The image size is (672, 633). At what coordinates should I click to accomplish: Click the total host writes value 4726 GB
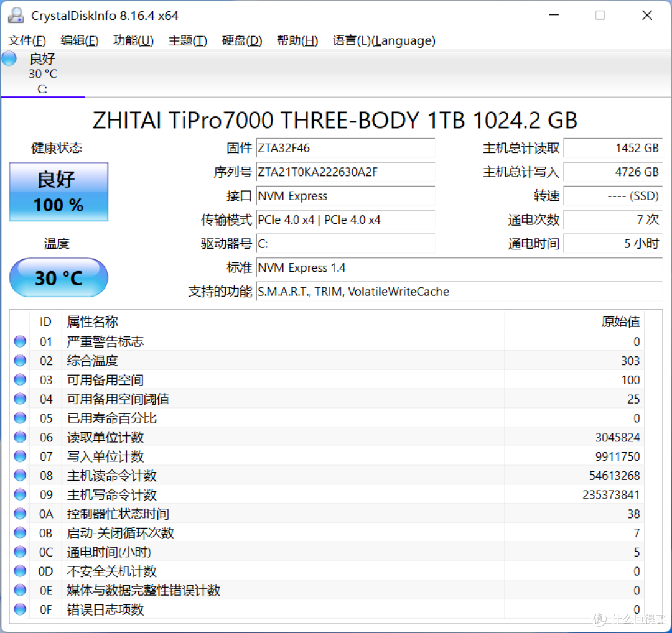click(614, 172)
